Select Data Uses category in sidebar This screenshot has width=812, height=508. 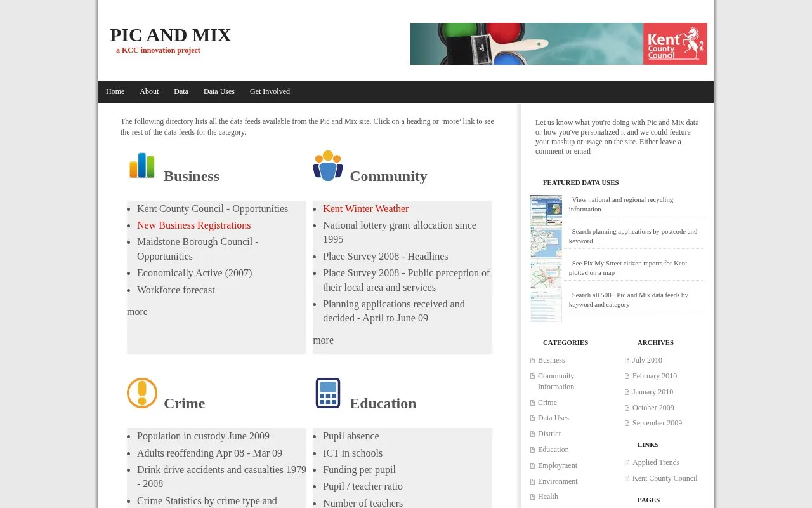coord(553,418)
